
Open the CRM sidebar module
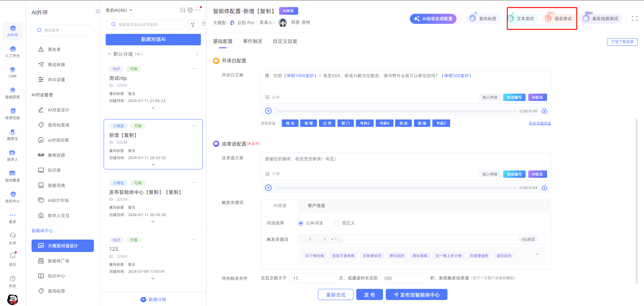(13, 72)
